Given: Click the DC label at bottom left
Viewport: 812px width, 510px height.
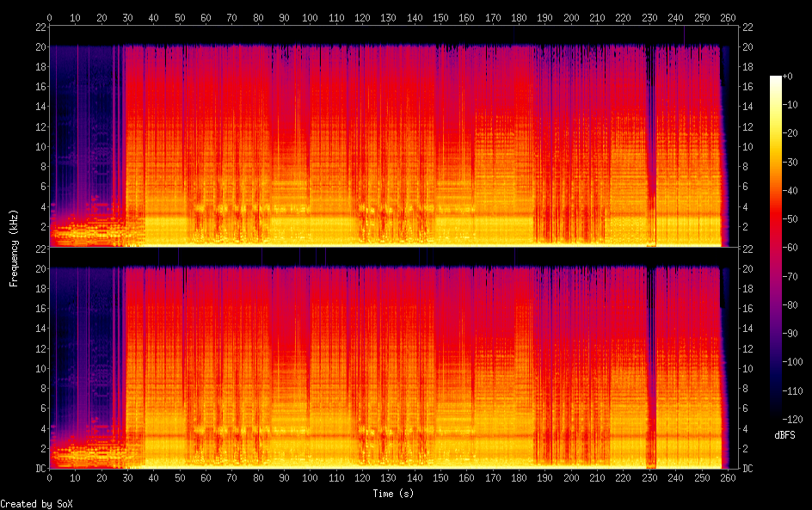Looking at the screenshot, I should [39, 469].
